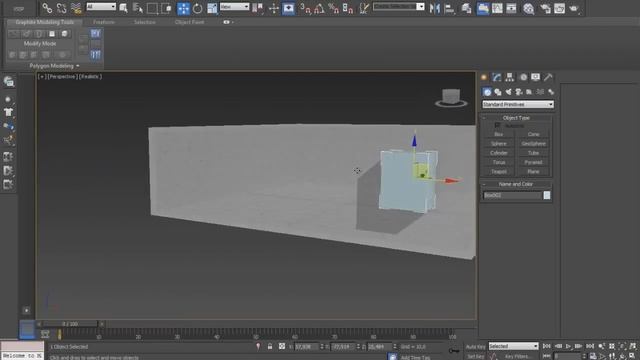Select the Cameras category icon

point(519,92)
